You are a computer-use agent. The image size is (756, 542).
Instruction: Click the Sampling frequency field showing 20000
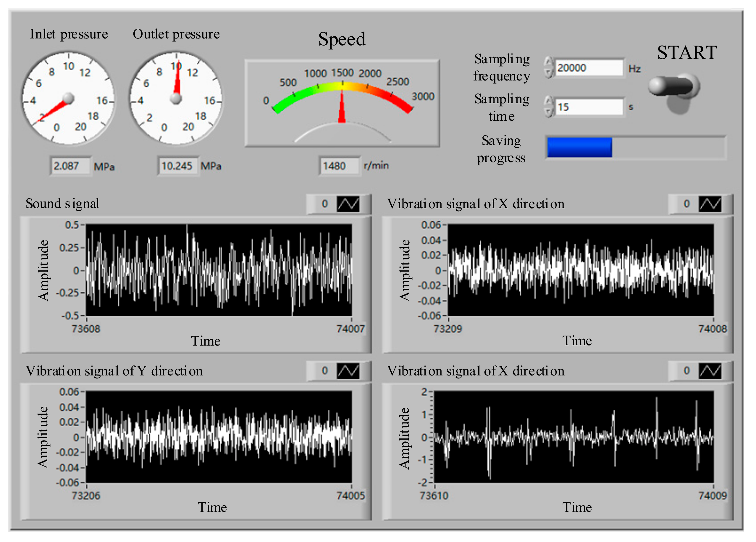click(588, 68)
